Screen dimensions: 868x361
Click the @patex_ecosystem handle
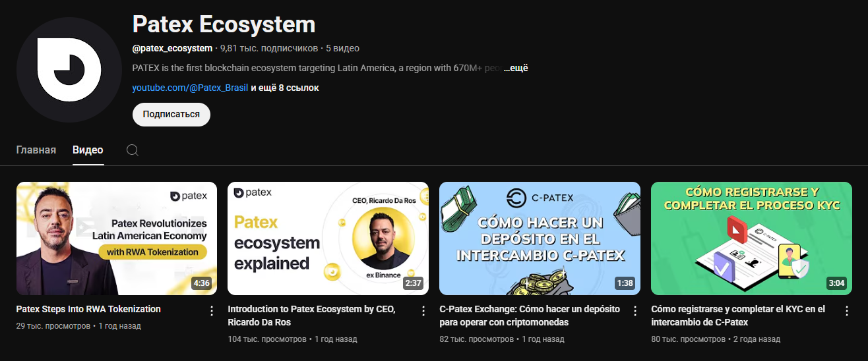pyautogui.click(x=173, y=48)
